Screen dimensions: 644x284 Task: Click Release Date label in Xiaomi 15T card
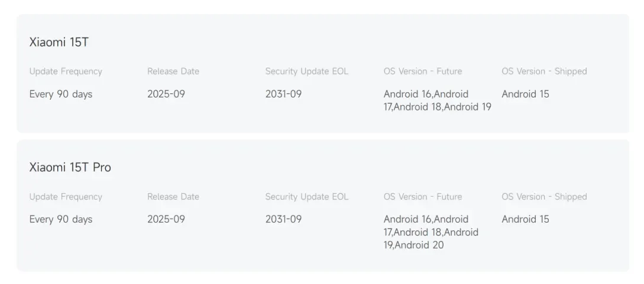pyautogui.click(x=173, y=71)
